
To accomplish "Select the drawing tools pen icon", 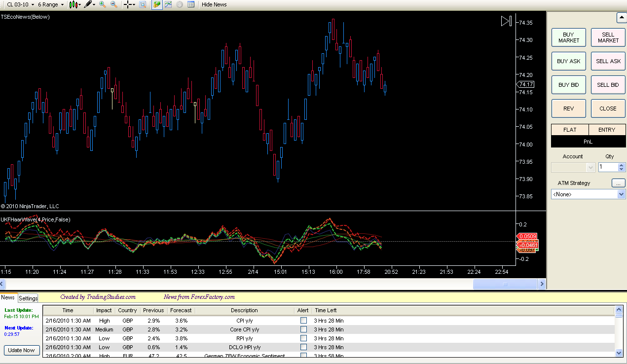I will click(x=87, y=4).
